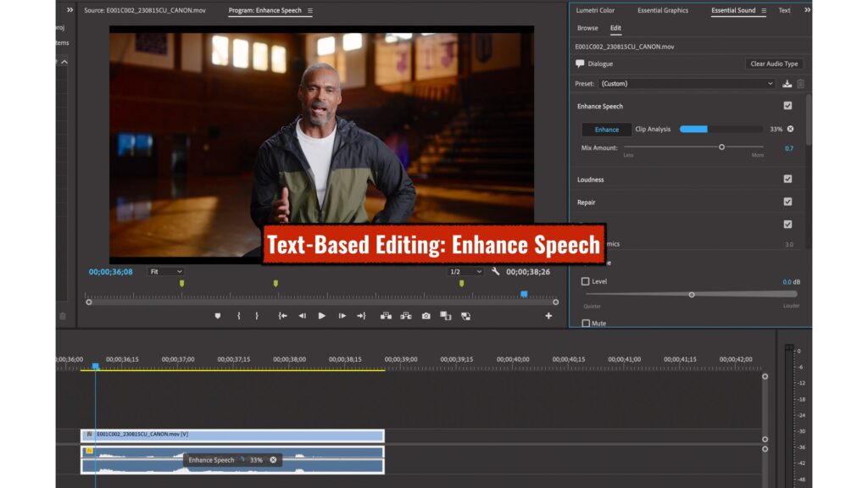Image resolution: width=868 pixels, height=488 pixels.
Task: Click the Enhance button
Action: 607,130
